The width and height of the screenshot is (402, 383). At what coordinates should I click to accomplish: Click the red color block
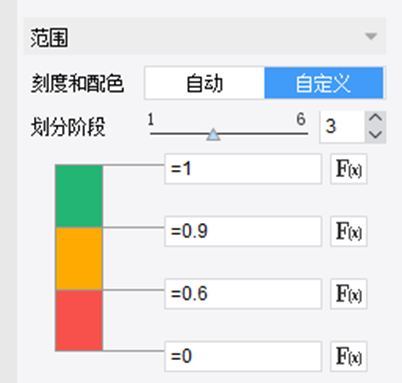(79, 320)
